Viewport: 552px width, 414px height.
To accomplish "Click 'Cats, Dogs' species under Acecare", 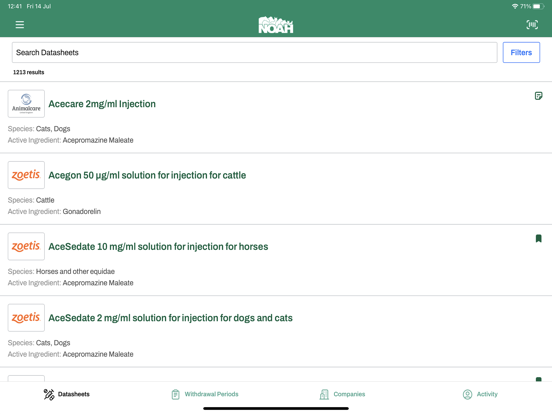I will [x=53, y=129].
